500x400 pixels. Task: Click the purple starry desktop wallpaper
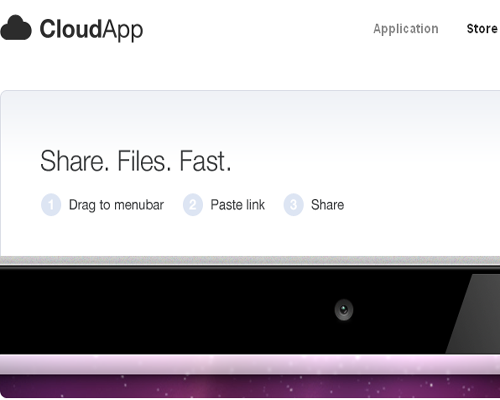(250, 386)
